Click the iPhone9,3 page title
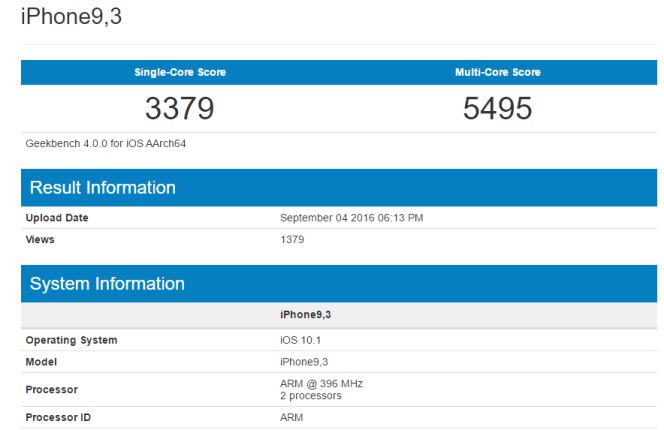The image size is (664, 430). tap(71, 17)
